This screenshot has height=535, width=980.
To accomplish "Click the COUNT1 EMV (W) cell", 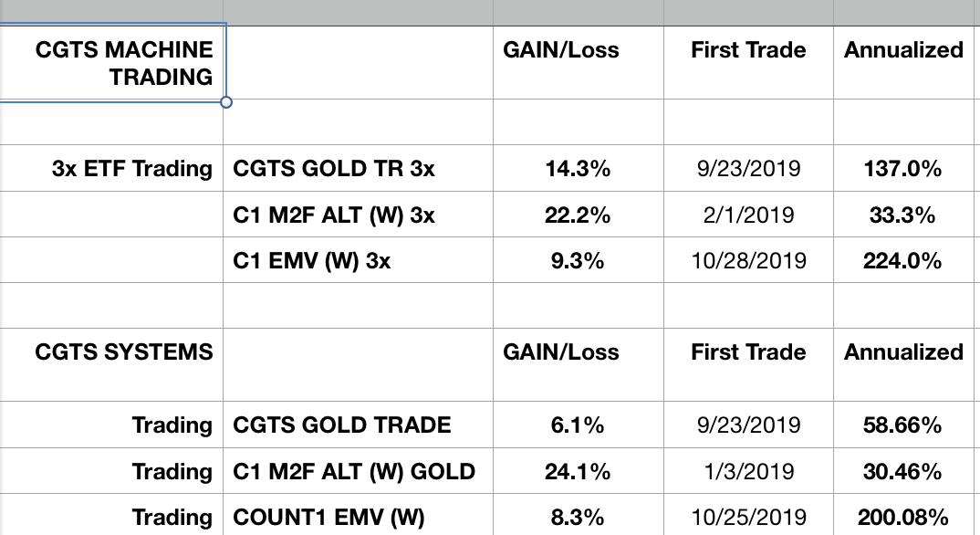I will pyautogui.click(x=329, y=518).
